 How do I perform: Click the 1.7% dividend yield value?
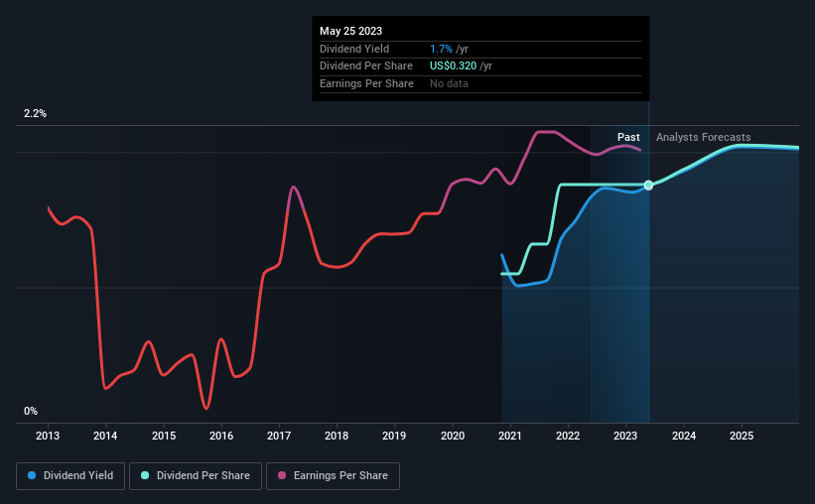click(x=442, y=49)
